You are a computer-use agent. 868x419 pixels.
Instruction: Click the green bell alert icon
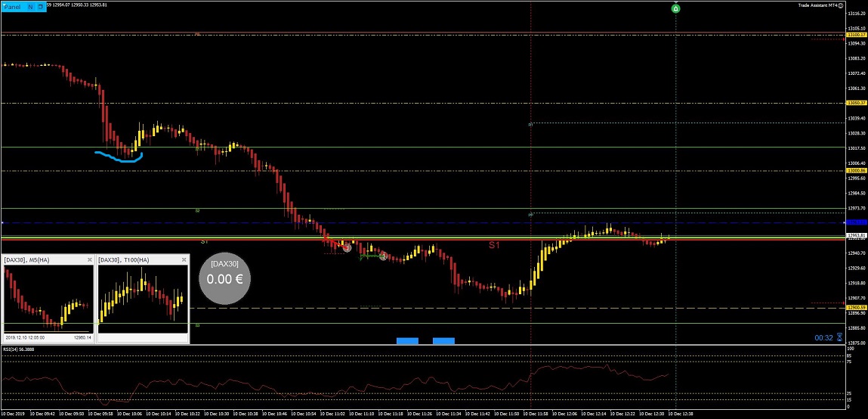click(x=675, y=8)
